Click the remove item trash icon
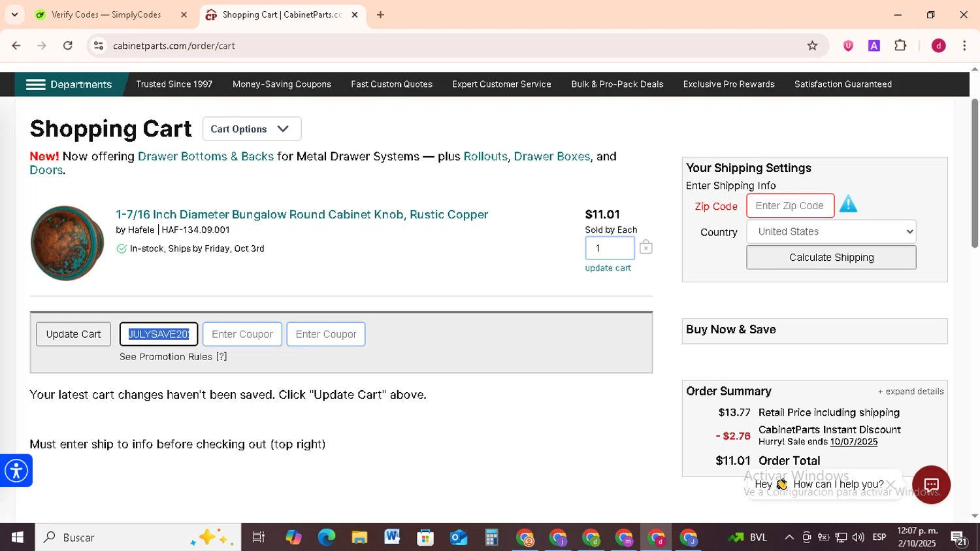The image size is (980, 551). 645,247
